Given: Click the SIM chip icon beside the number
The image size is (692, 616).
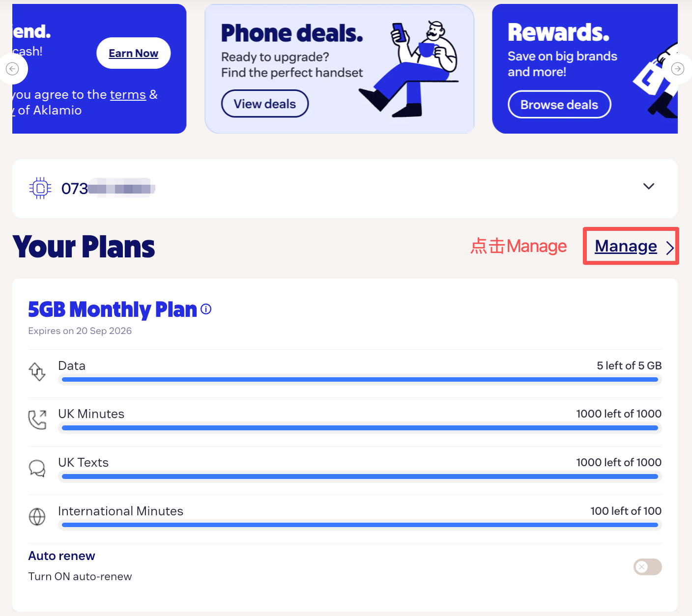Looking at the screenshot, I should coord(40,188).
